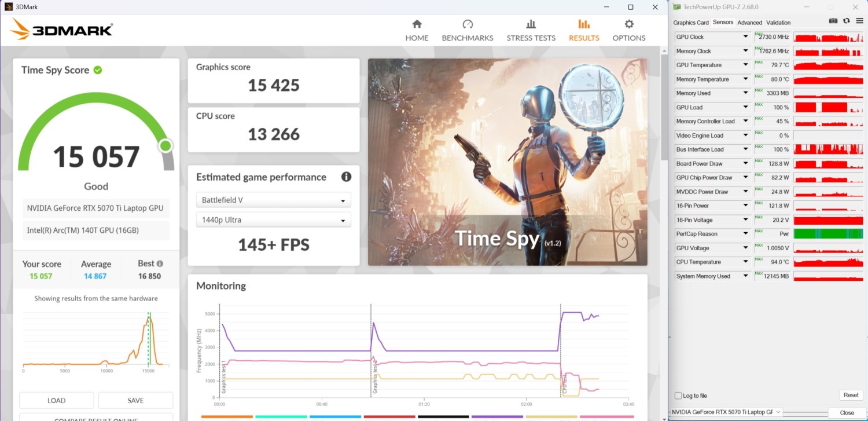The width and height of the screenshot is (868, 421).
Task: Click the NVIDIA GeForce RTX 5070 Ti Laptop GPU label in 3DMark
Action: tap(95, 208)
